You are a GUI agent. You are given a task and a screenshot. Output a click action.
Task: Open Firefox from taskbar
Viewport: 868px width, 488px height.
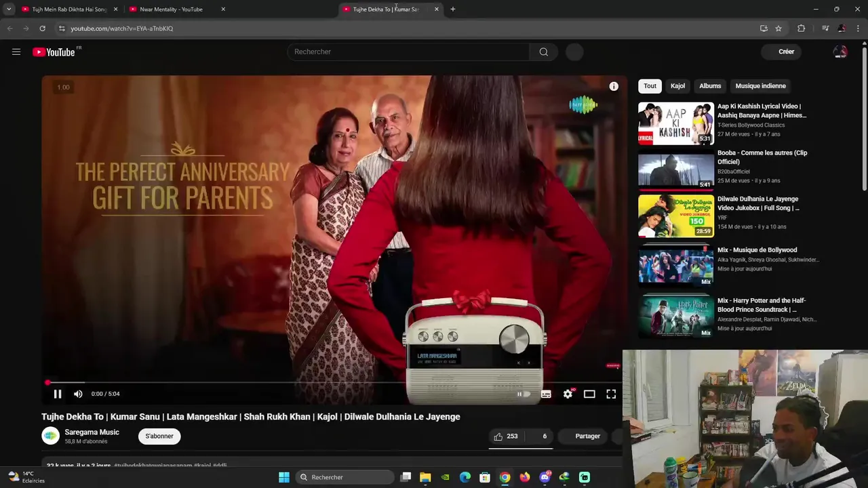[x=525, y=477]
